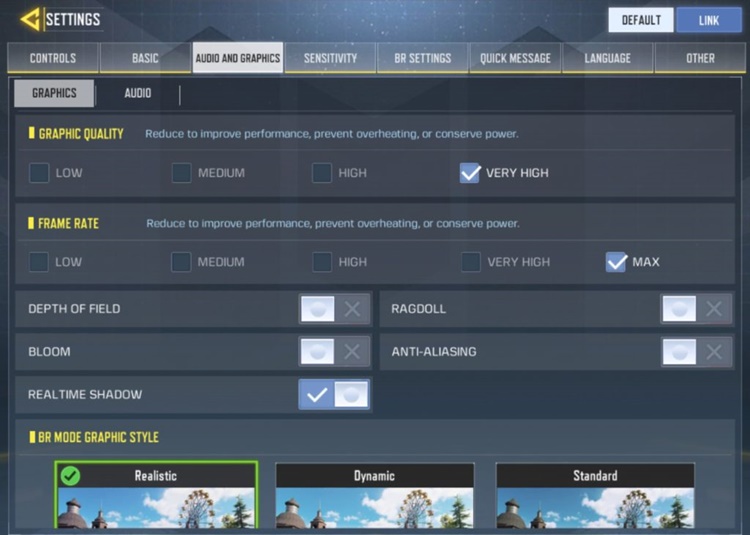
Task: Disable the Realtime Shadow toggle
Action: pyautogui.click(x=334, y=394)
